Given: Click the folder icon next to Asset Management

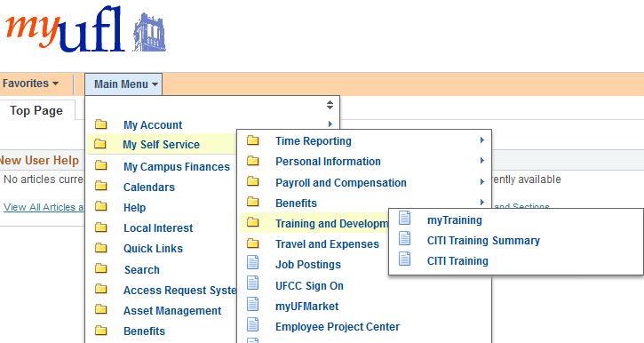Looking at the screenshot, I should tap(101, 310).
